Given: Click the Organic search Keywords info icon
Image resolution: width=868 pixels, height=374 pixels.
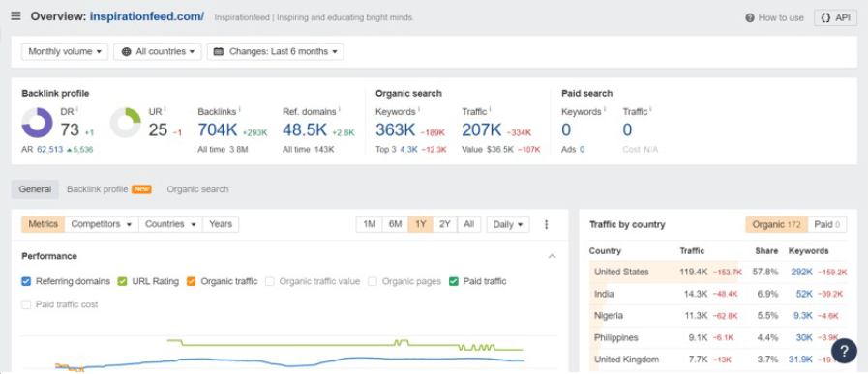Looking at the screenshot, I should coord(418,110).
